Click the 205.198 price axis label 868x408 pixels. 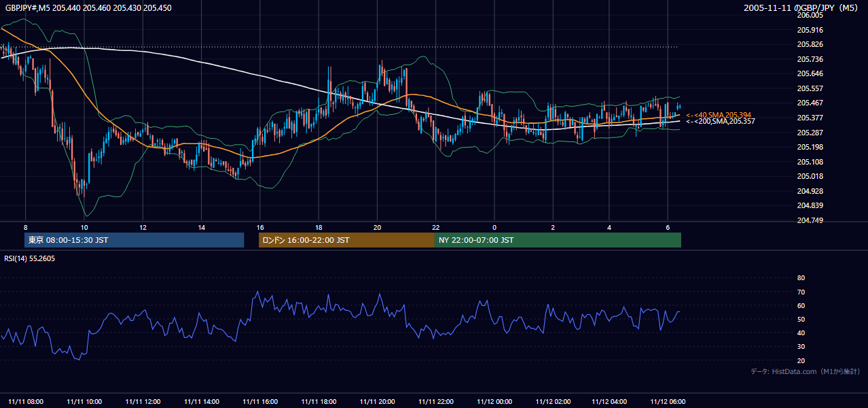coord(810,147)
